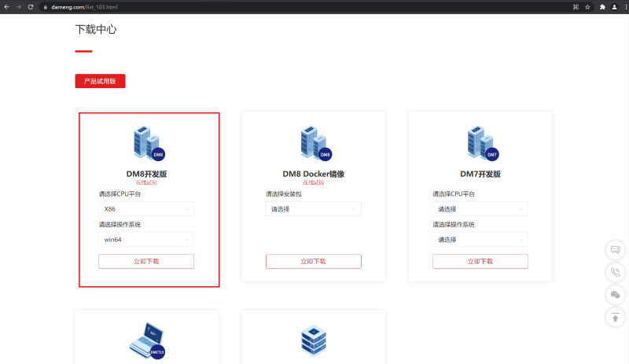Click the padlock site security icon
Image resolution: width=629 pixels, height=364 pixels.
coord(46,7)
